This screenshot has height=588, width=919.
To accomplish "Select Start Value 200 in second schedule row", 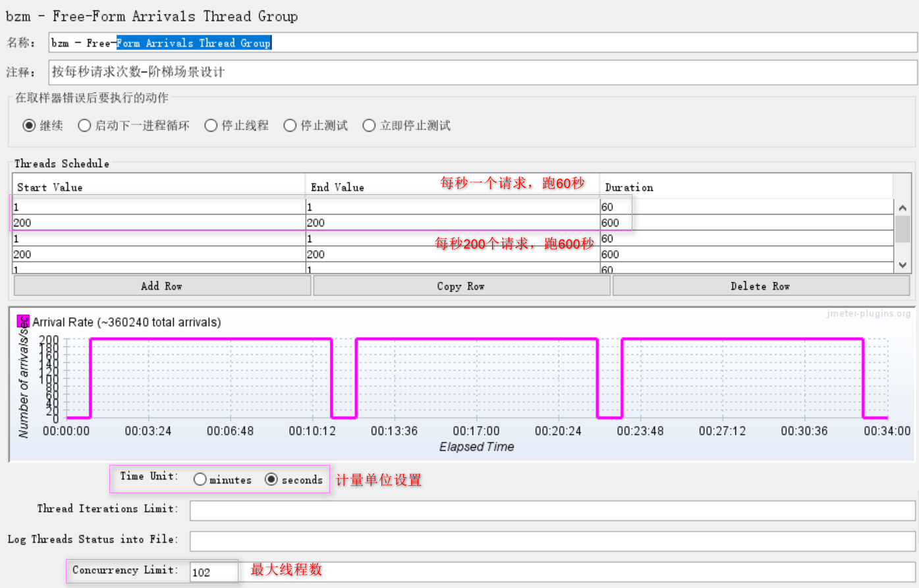I will tap(159, 223).
